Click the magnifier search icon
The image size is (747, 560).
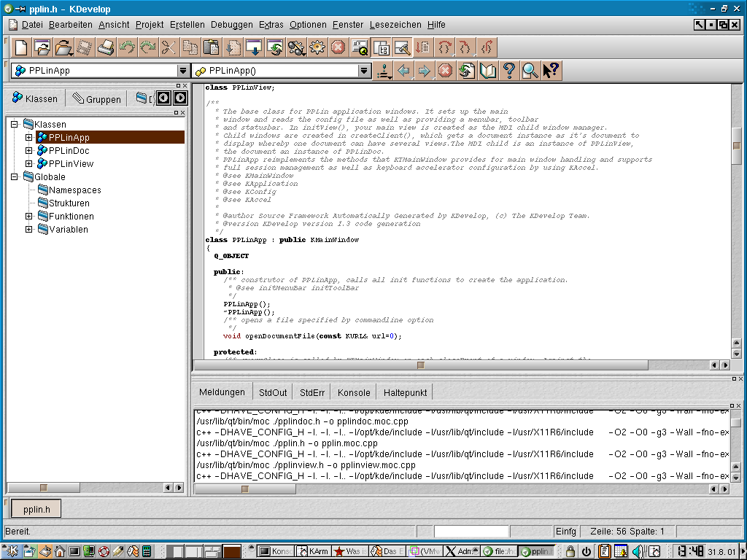click(x=530, y=71)
